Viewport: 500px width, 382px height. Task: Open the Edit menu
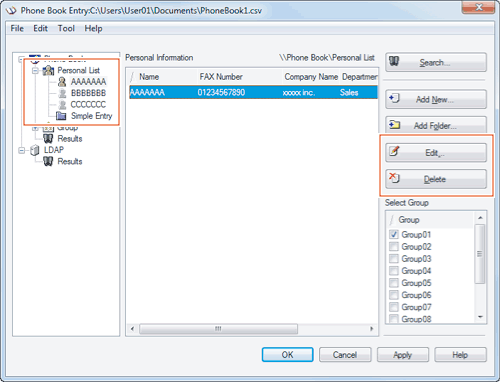point(40,29)
